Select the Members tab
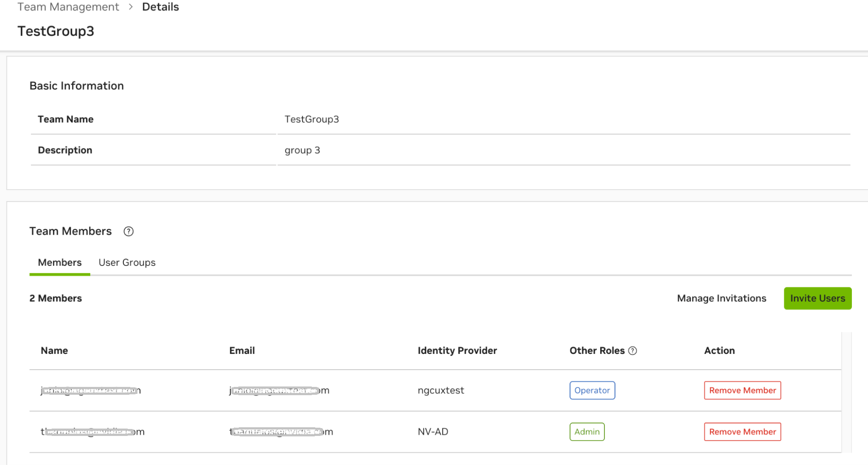The width and height of the screenshot is (868, 465). 59,262
